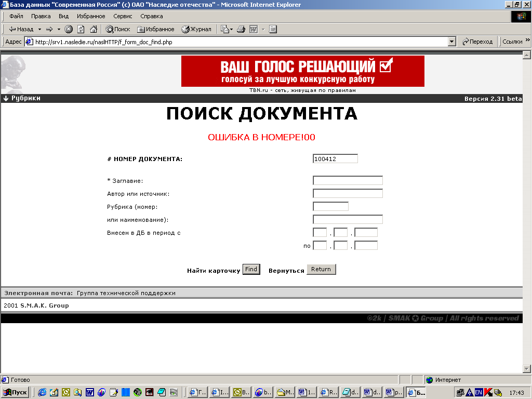The height and width of the screenshot is (399, 532).
Task: Click the system clock showing 17:43
Action: pyautogui.click(x=517, y=393)
